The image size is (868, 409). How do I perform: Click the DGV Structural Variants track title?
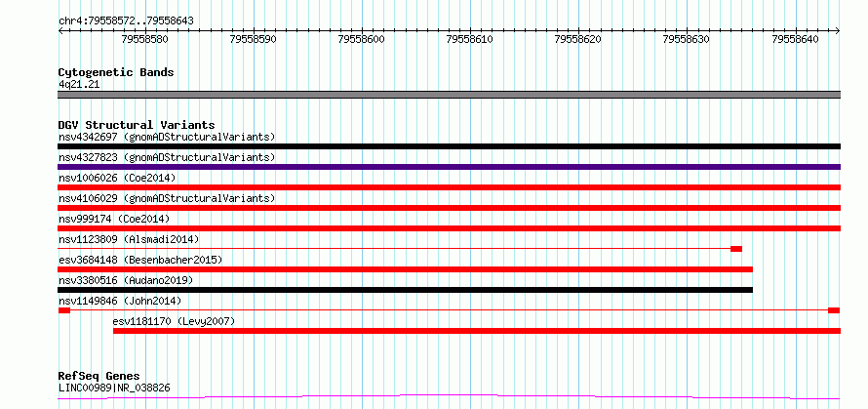tap(137, 125)
